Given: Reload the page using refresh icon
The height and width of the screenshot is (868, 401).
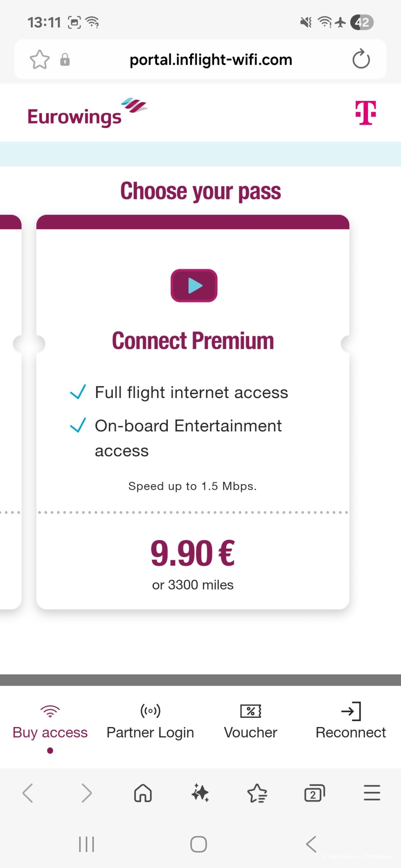Looking at the screenshot, I should (361, 59).
